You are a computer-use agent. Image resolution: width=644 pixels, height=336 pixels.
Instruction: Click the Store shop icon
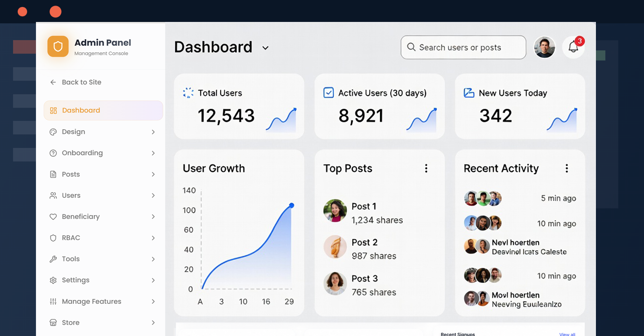coord(53,323)
